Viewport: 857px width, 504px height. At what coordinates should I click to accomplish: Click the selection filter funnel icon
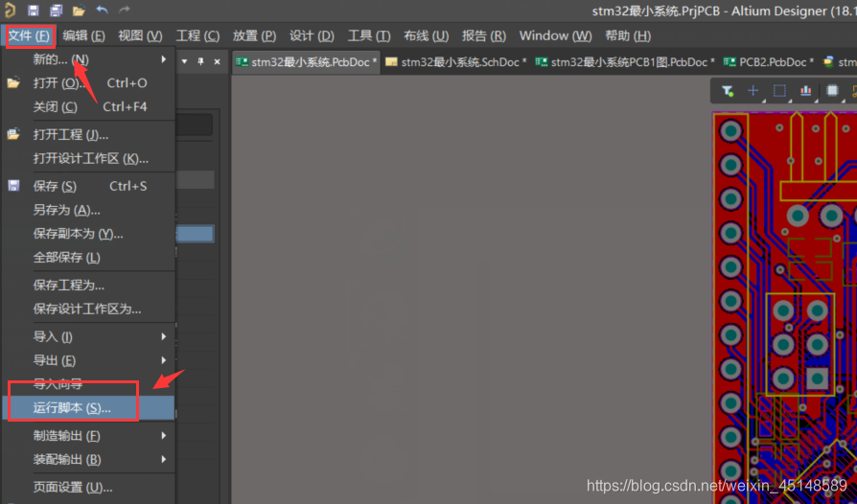(728, 91)
